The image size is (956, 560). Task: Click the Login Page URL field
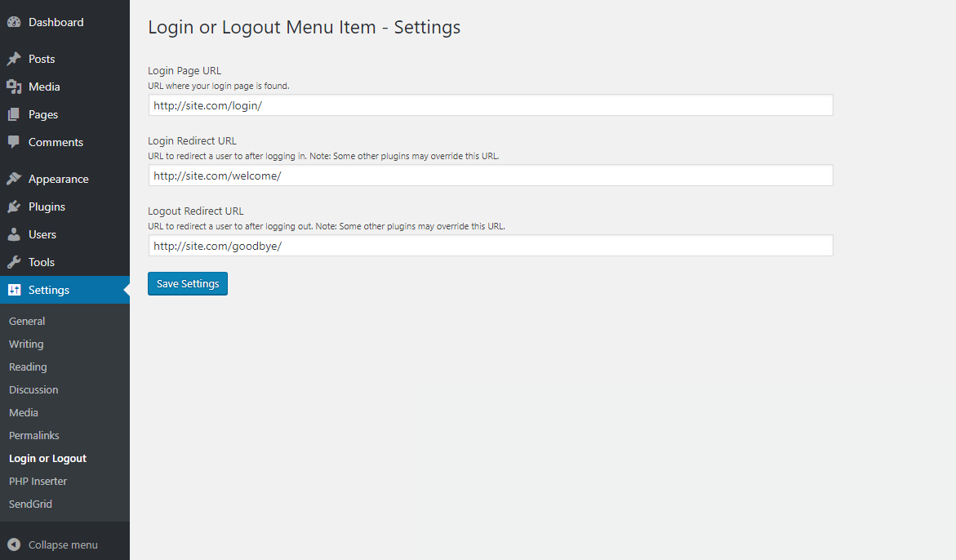[490, 104]
